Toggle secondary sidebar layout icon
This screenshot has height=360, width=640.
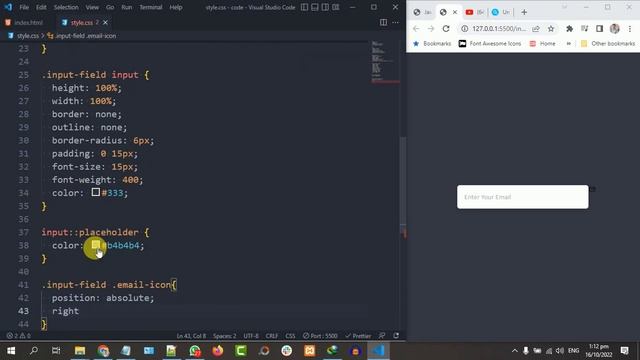[325, 7]
